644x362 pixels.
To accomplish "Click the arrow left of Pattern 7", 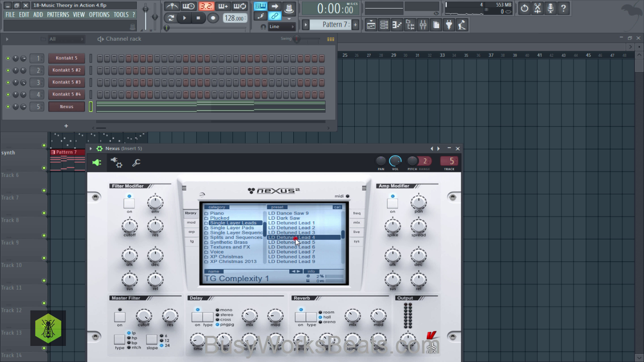I will (x=305, y=24).
